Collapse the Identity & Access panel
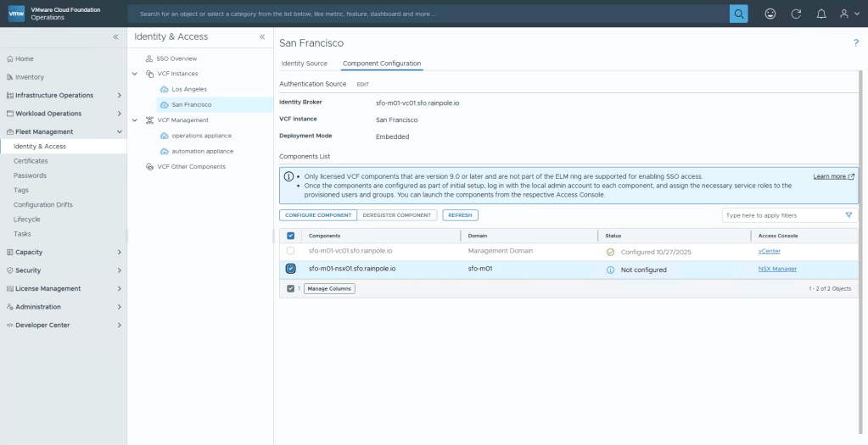This screenshot has width=868, height=445. (x=262, y=37)
